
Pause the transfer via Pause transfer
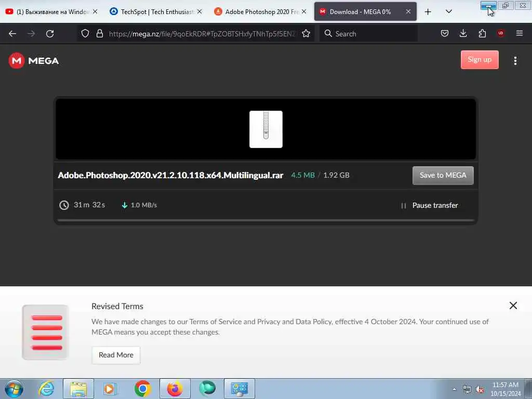(435, 205)
